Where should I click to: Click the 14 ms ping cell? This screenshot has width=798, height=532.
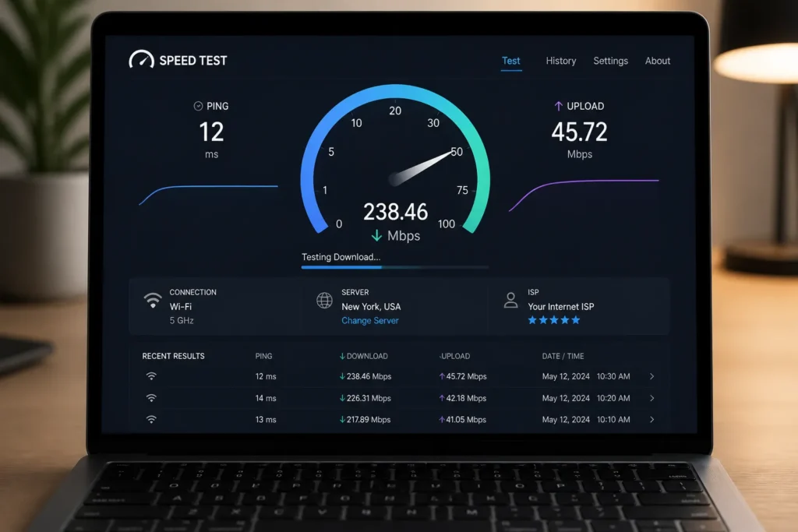[266, 398]
